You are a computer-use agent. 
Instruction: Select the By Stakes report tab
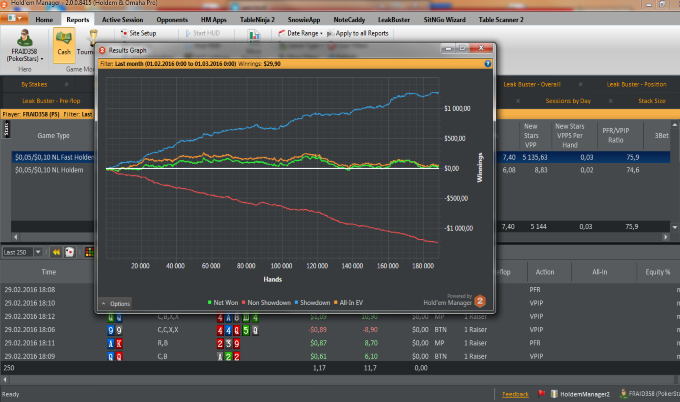pos(34,84)
